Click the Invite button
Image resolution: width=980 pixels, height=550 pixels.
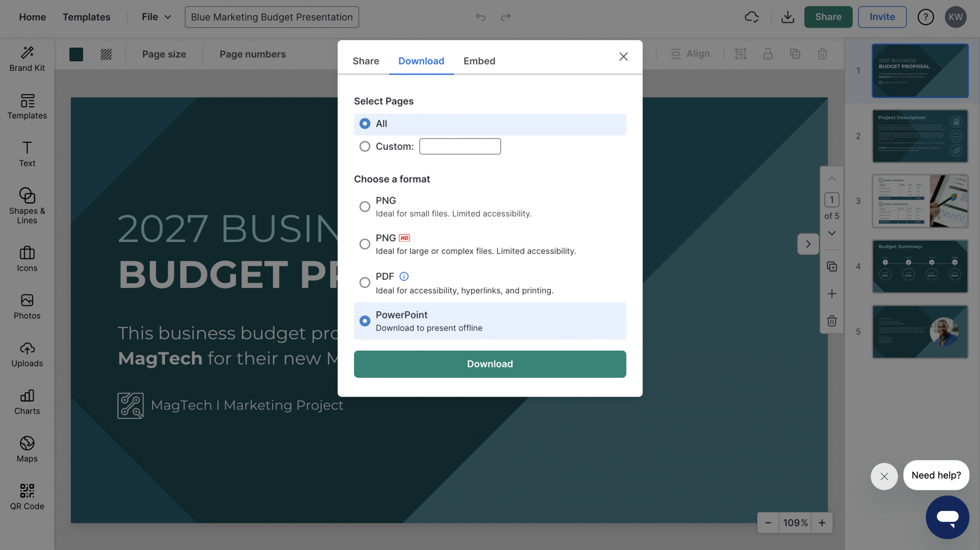[882, 17]
